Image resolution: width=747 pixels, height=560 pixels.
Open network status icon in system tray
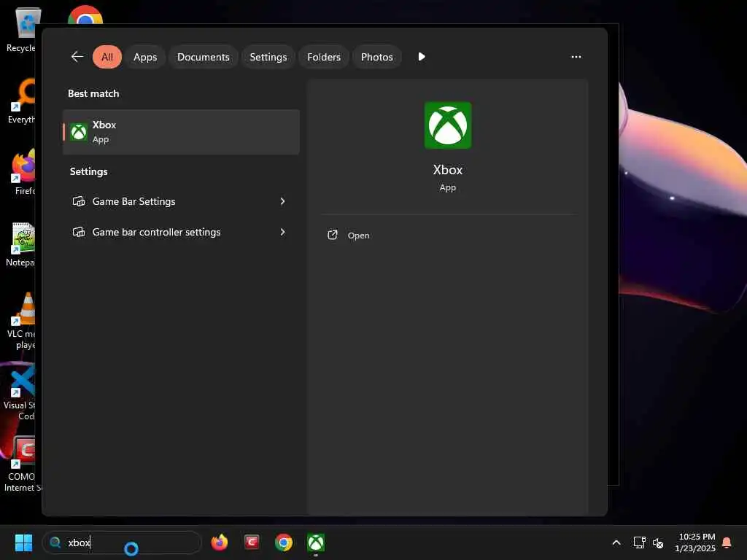pyautogui.click(x=639, y=542)
